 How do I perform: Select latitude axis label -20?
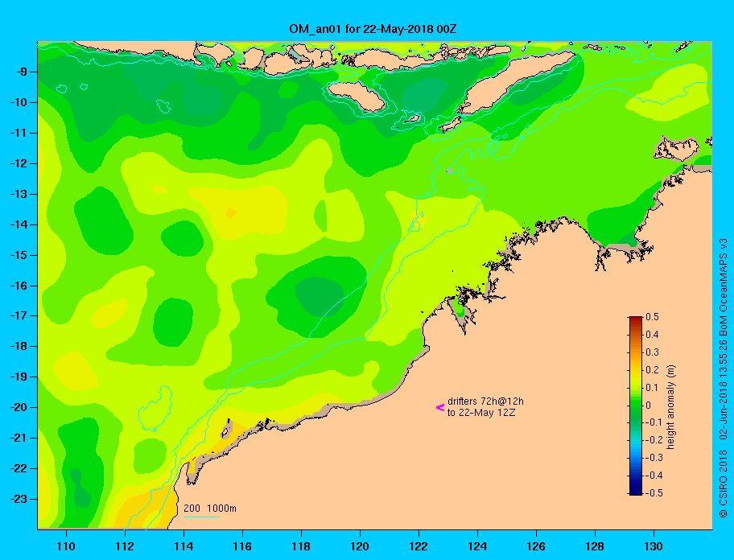tap(18, 407)
